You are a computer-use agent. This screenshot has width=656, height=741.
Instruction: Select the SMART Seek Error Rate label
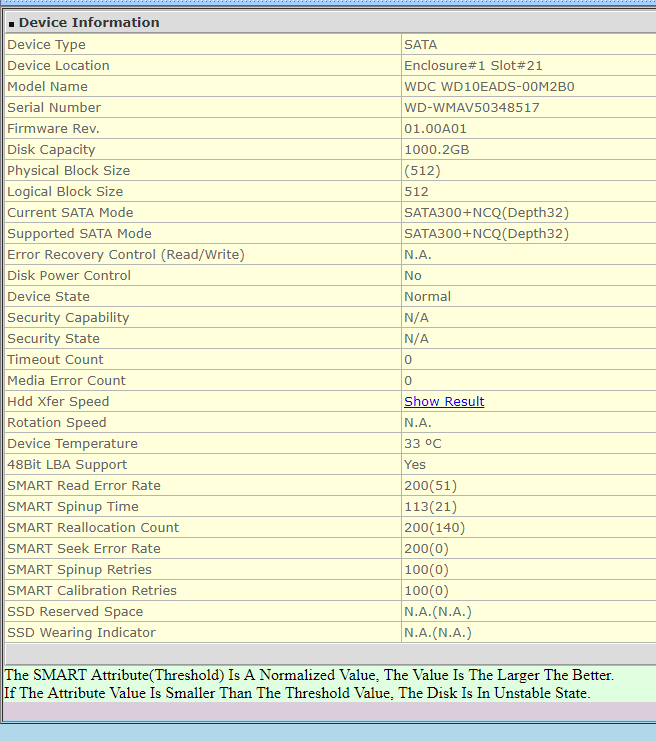pyautogui.click(x=84, y=548)
